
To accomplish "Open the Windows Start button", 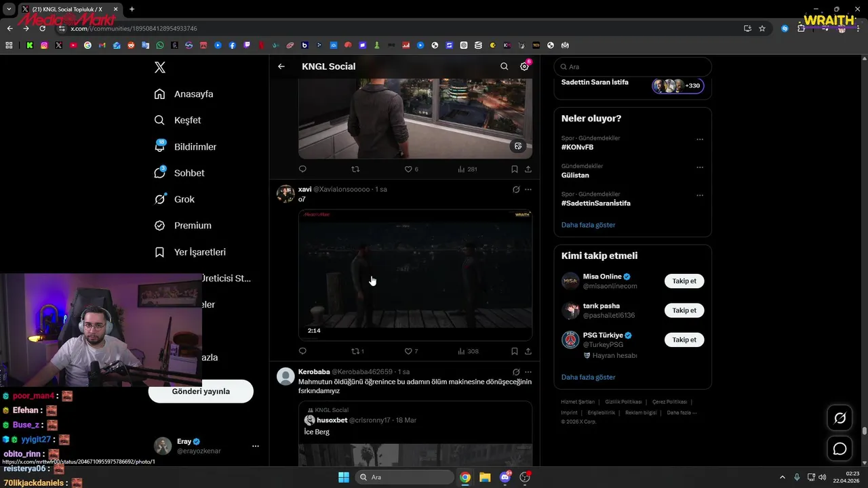I will point(344,477).
